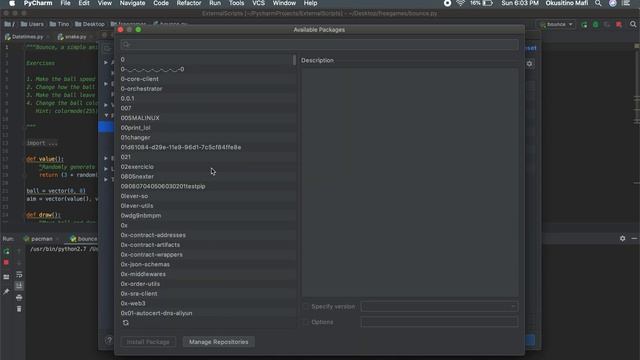Select the 00print_lol package
Viewport: 640px width, 360px height.
tap(207, 128)
